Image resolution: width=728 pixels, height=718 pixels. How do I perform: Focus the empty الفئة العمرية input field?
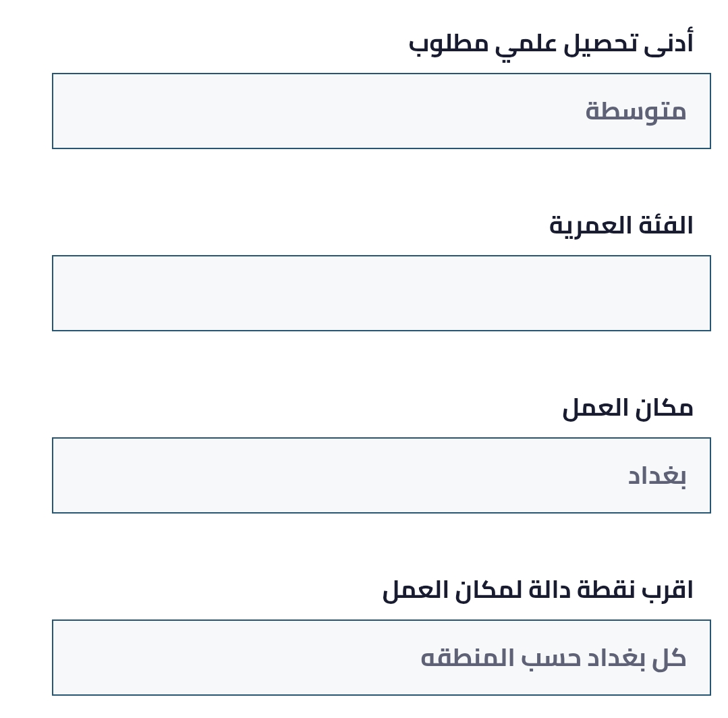tap(381, 294)
